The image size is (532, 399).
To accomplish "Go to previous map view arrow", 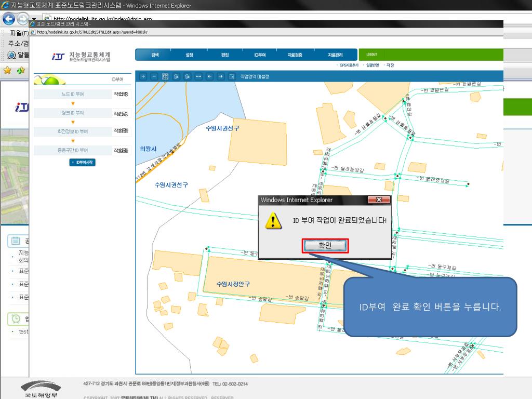I will 210,76.
